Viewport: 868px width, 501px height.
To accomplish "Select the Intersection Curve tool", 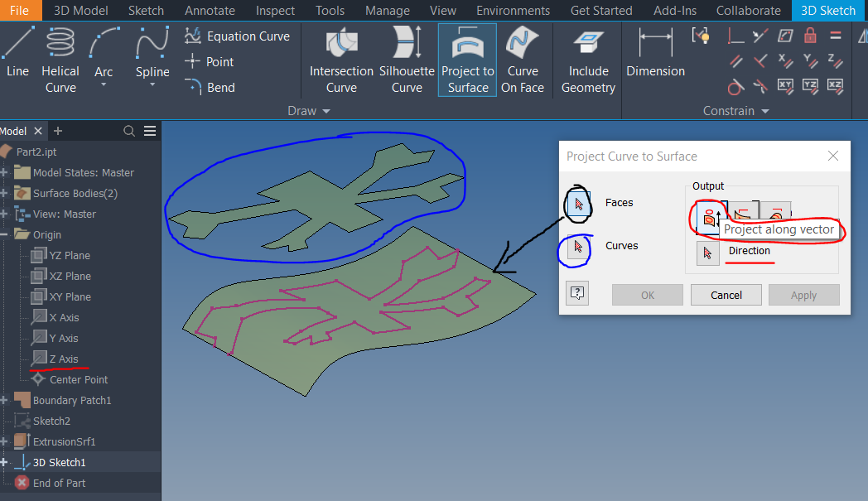I will [340, 58].
